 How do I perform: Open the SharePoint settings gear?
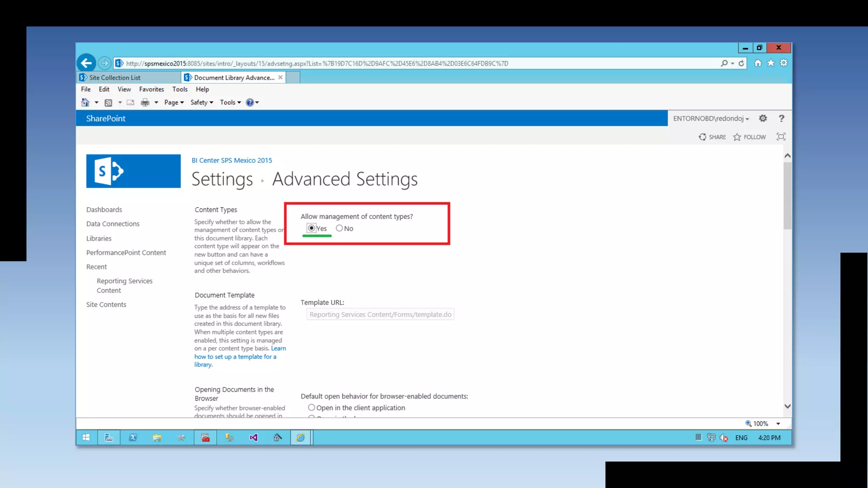point(763,119)
